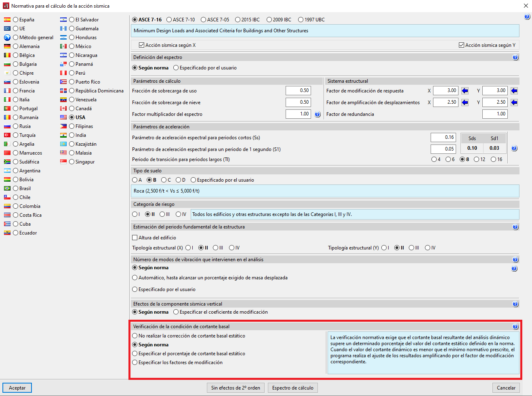Select soil type Especificado por el usuario
Image resolution: width=532 pixels, height=396 pixels.
pos(193,180)
